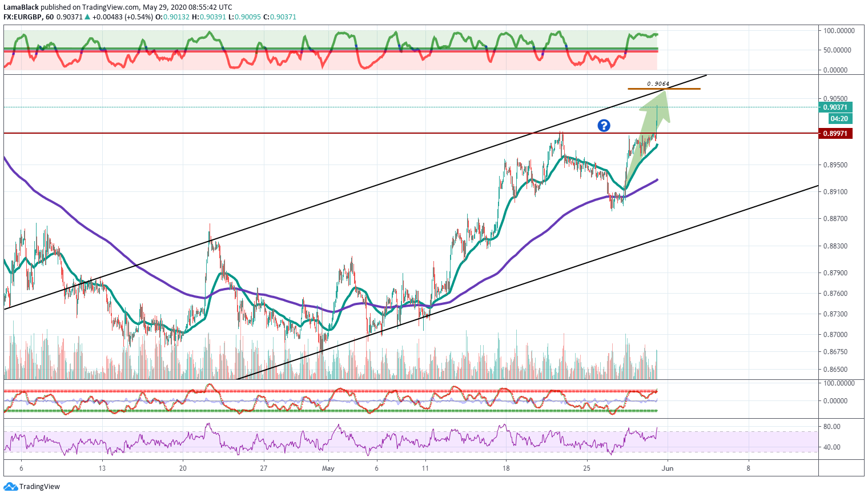Click the 20 date label on time axis

click(x=183, y=468)
